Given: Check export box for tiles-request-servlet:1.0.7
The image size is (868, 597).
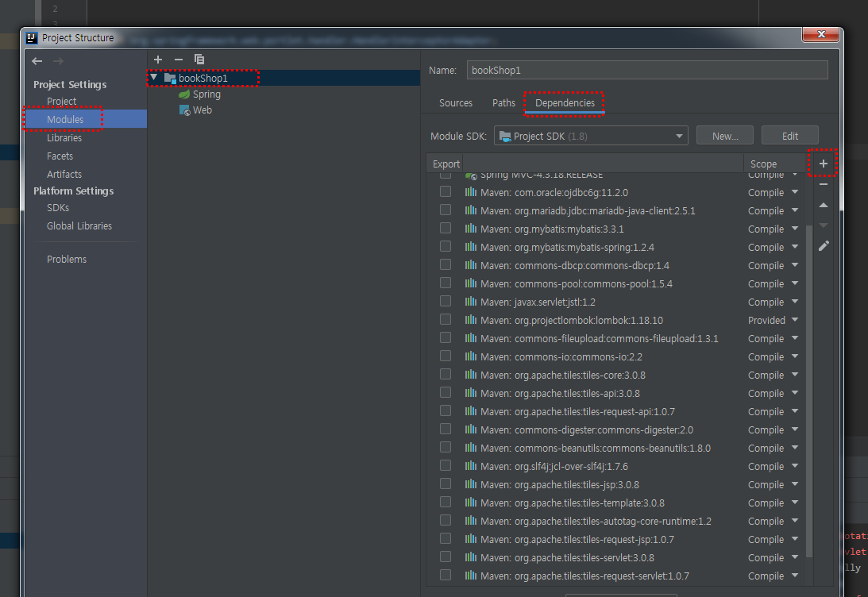Looking at the screenshot, I should click(x=445, y=575).
